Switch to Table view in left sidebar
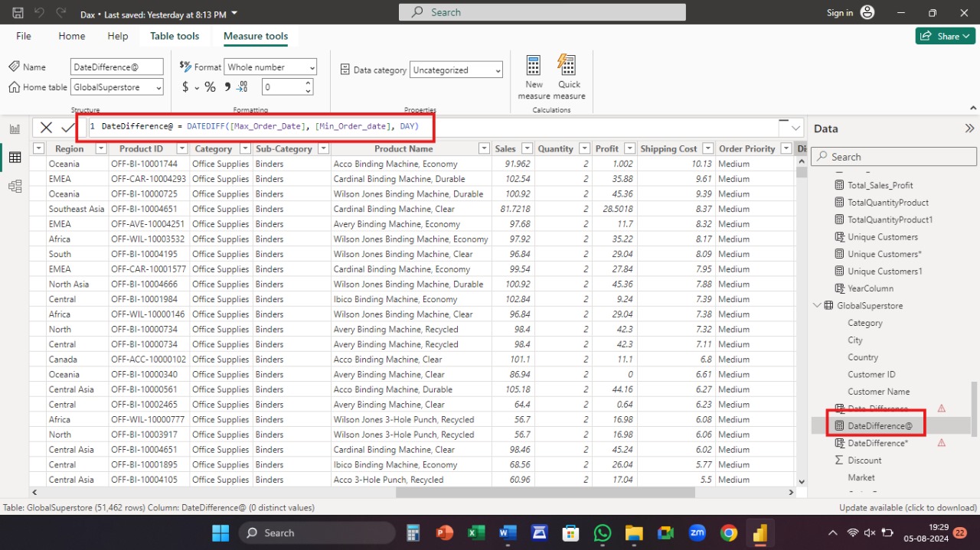Image resolution: width=980 pixels, height=550 pixels. click(x=15, y=158)
